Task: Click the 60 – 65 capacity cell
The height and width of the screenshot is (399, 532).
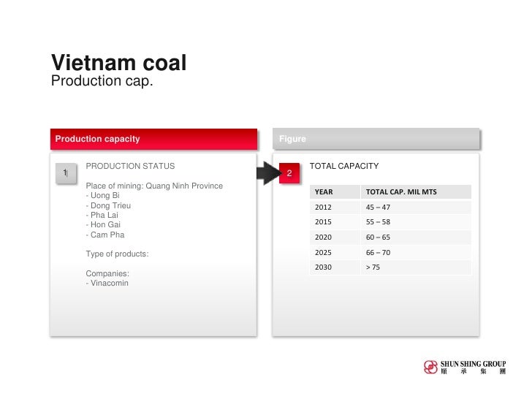Action: click(x=416, y=237)
